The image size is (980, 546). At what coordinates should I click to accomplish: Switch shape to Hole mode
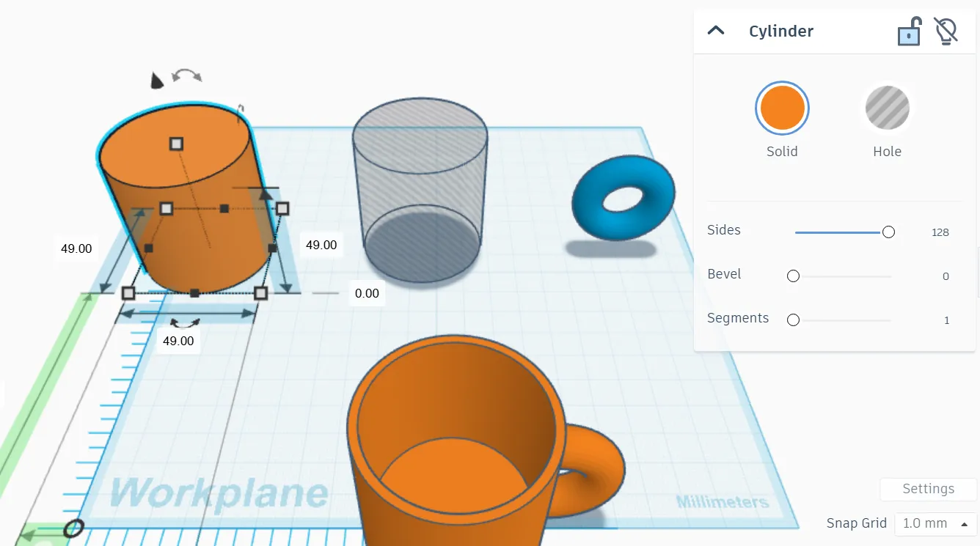pyautogui.click(x=887, y=108)
